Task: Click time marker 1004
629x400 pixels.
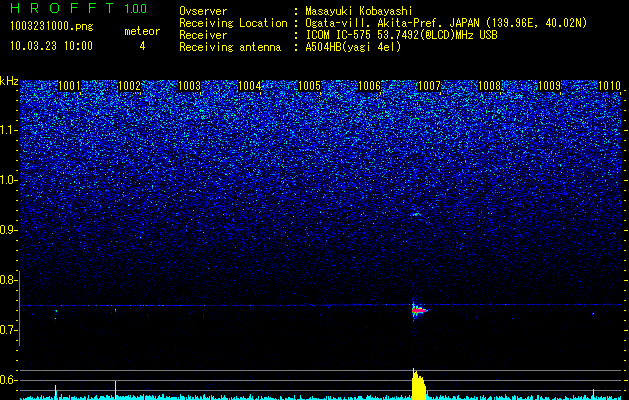Action: 250,86
